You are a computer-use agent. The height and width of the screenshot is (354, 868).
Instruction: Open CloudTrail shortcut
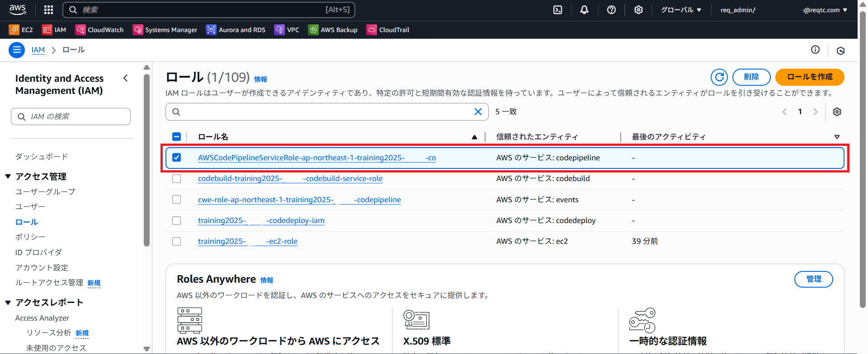coord(388,30)
